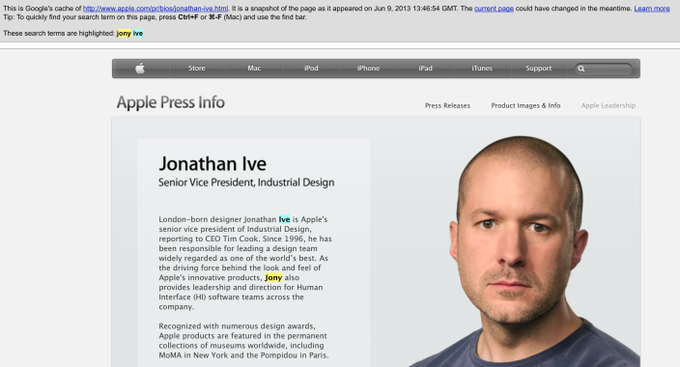Click the Apple logo in navigation bar
The width and height of the screenshot is (680, 367).
140,68
